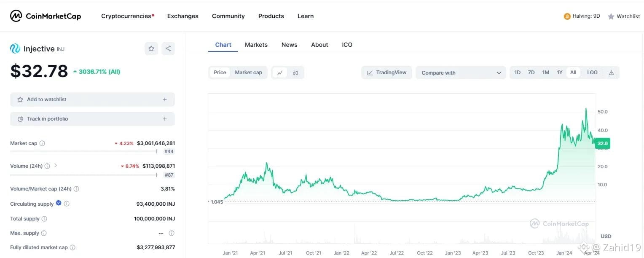Screen dimensions: 644x258
Task: Set chart range to 7D
Action: [531, 73]
